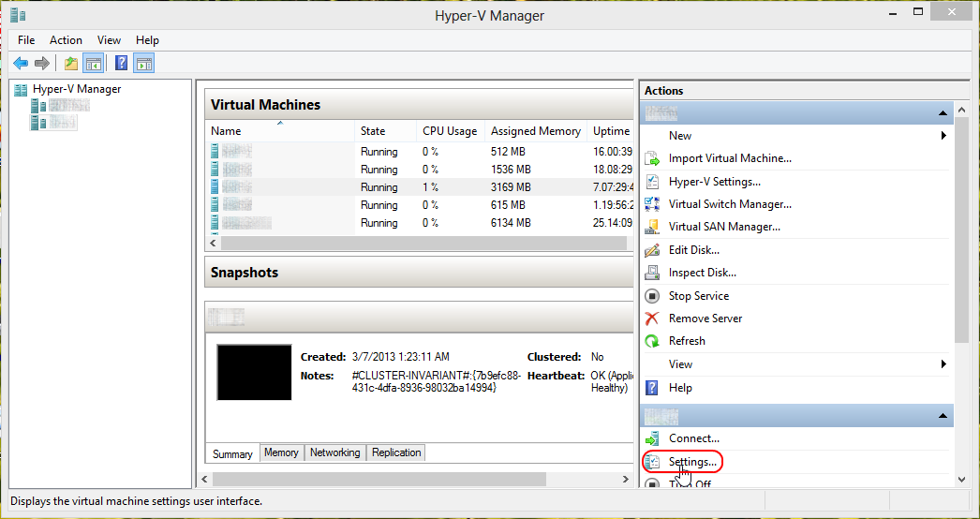This screenshot has height=519, width=980.
Task: Click Connect... action for the VM
Action: [693, 438]
